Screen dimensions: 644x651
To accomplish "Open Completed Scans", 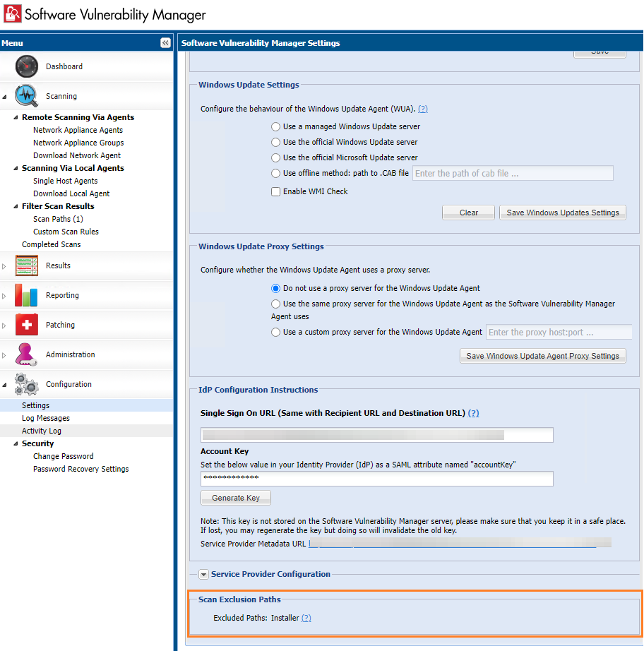I will (51, 244).
